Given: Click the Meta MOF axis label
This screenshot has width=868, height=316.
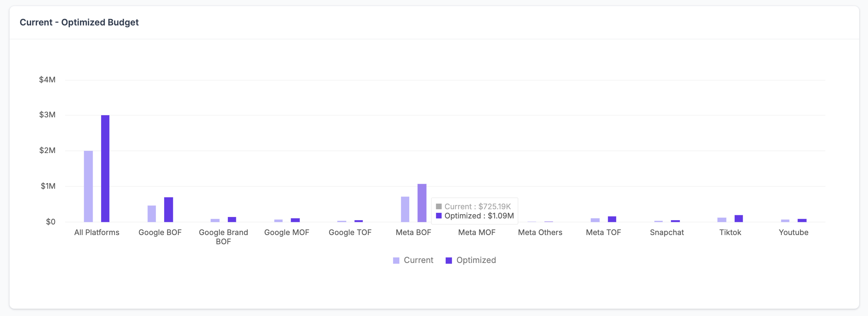Looking at the screenshot, I should [x=476, y=233].
